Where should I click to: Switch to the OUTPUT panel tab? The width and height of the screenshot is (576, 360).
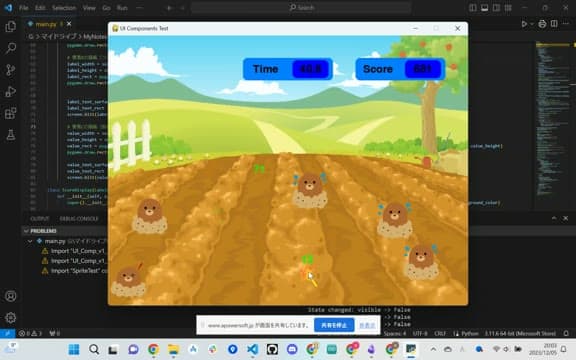(40, 219)
